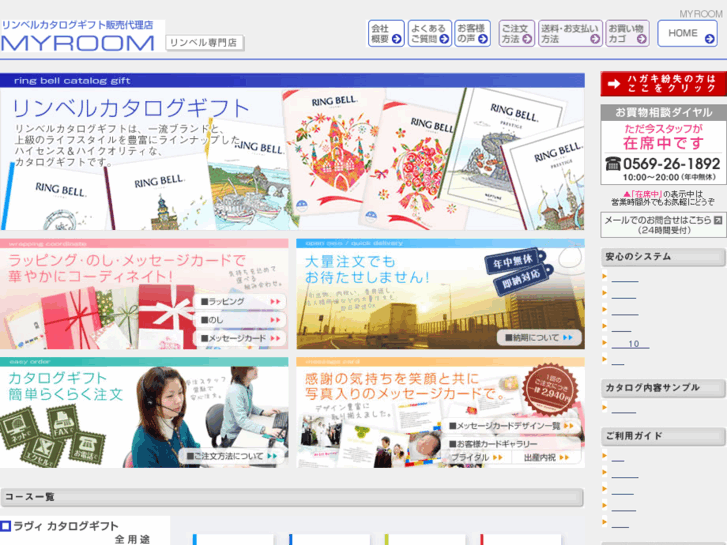
Task: Click the リンベルカタログギフト main banner
Action: coord(292,152)
